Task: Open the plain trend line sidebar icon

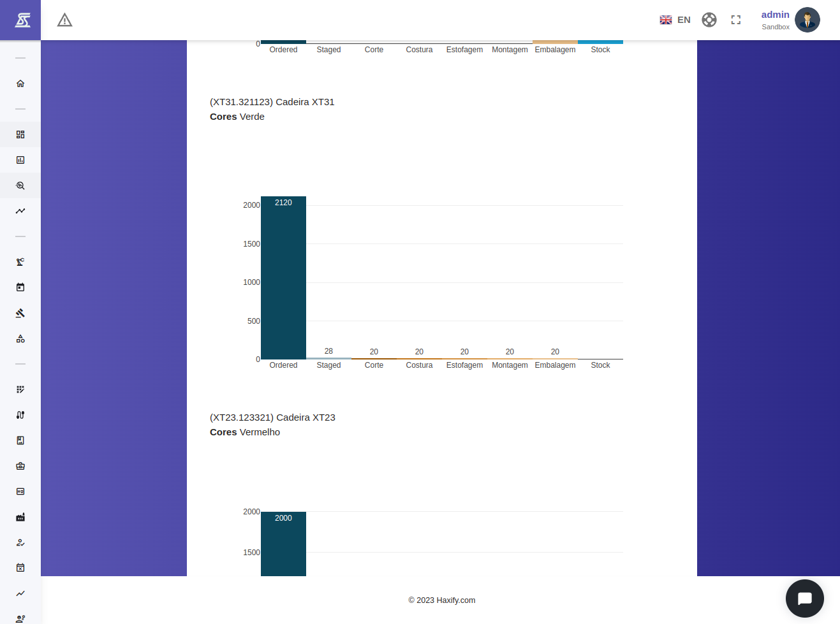Action: (x=20, y=593)
